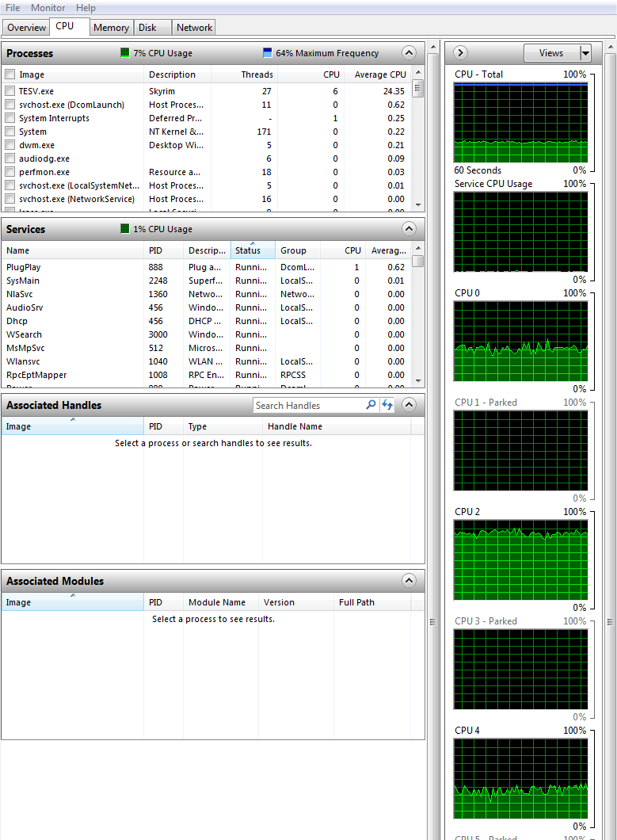
Task: Click the refresh icon beside Search Handles
Action: [387, 405]
